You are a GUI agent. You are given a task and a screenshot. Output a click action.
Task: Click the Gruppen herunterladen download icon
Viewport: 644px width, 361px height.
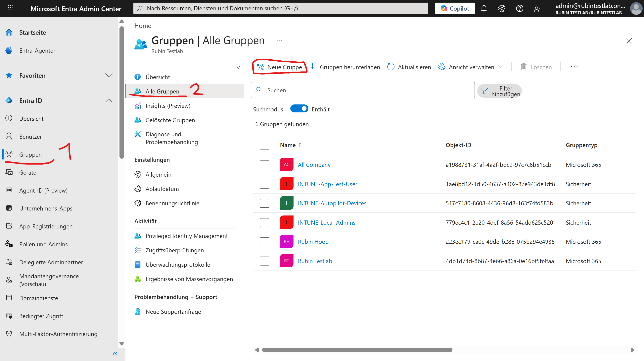coord(312,67)
